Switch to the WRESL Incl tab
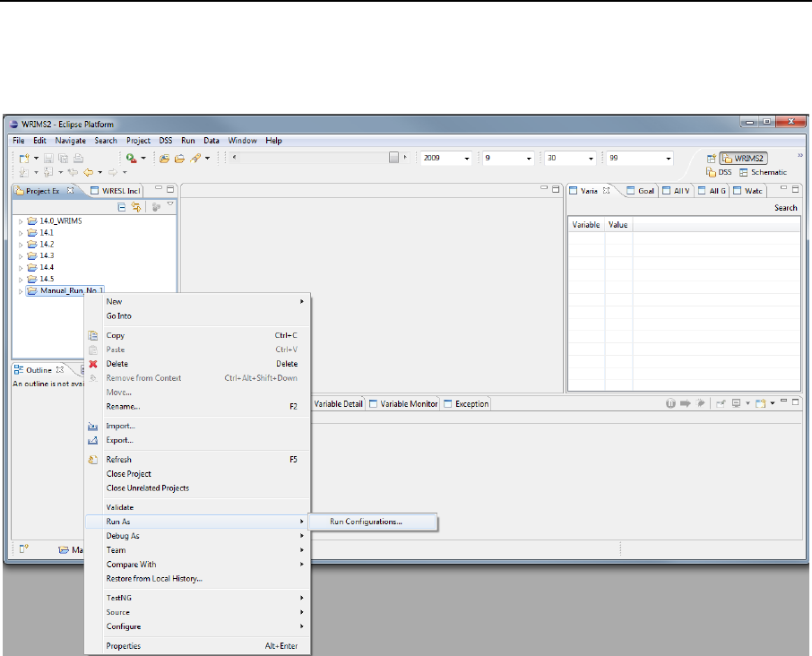The width and height of the screenshot is (812, 656). tap(116, 191)
